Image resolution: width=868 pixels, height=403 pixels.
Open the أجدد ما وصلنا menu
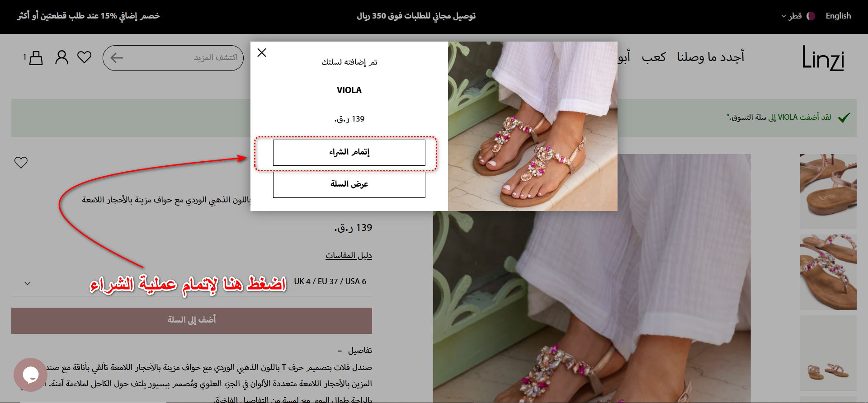(x=710, y=57)
